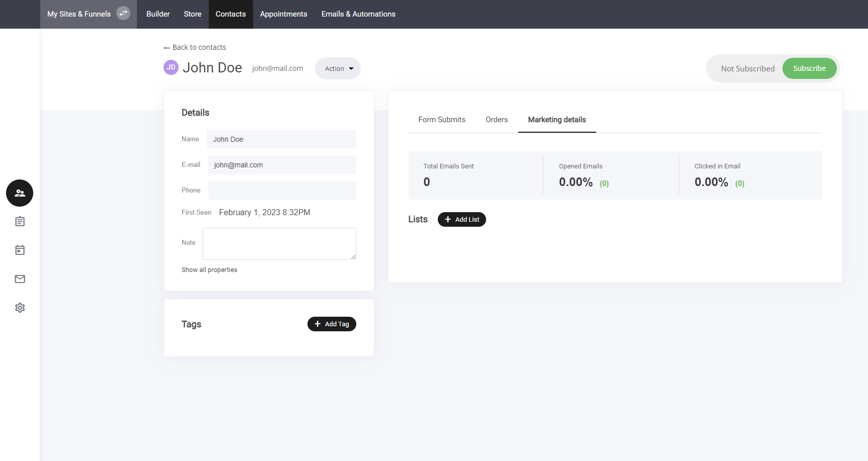Click the Add Tag button
Image resolution: width=868 pixels, height=461 pixels.
(332, 324)
